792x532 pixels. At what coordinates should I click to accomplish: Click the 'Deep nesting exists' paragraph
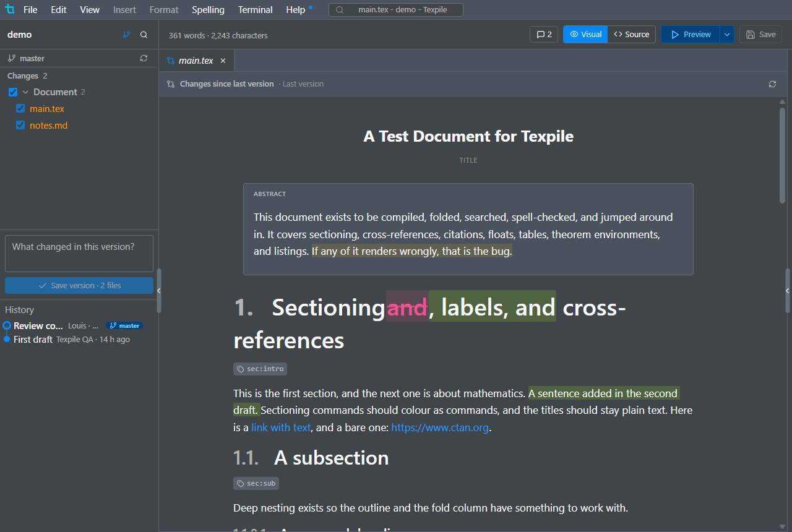tap(431, 508)
